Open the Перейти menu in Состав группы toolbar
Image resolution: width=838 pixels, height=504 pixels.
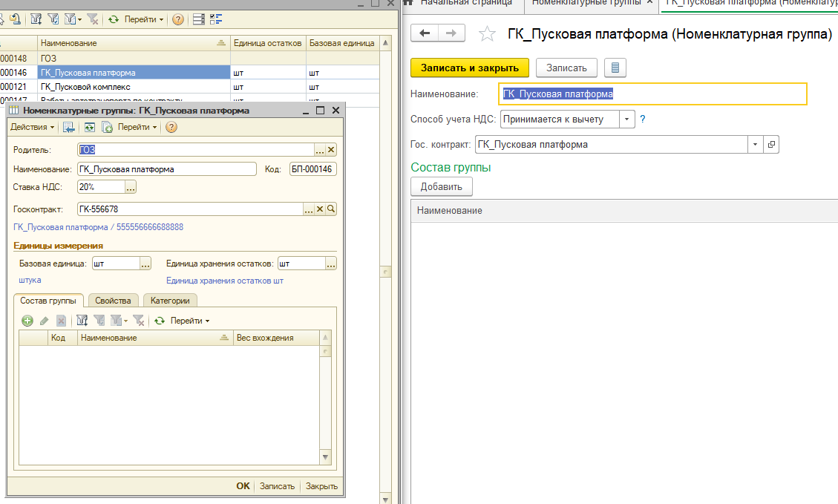[190, 321]
